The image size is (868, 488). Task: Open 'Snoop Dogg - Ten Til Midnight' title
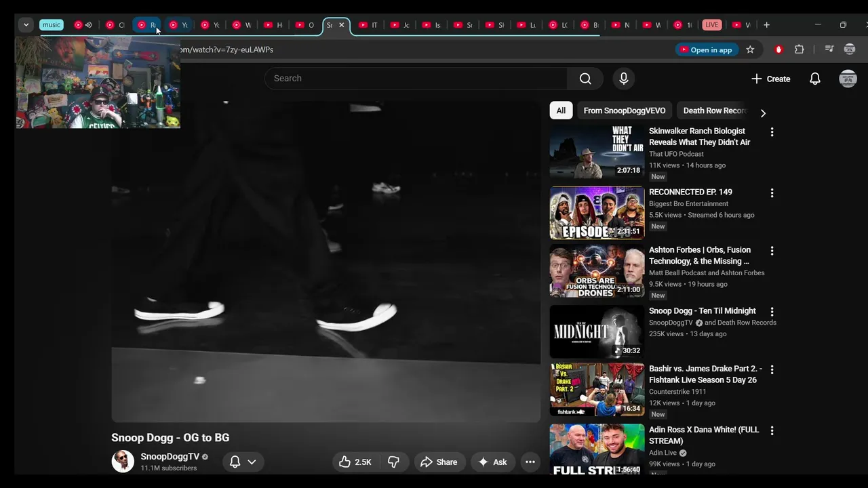(x=703, y=311)
